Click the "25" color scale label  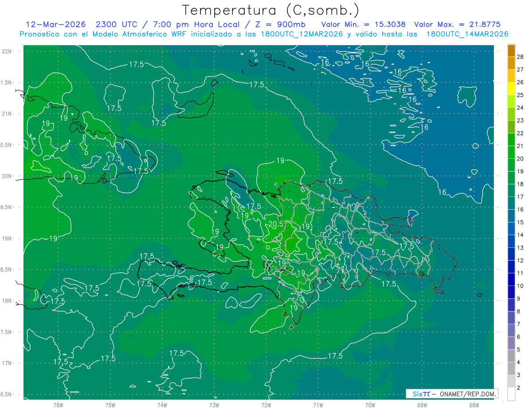[x=520, y=95]
